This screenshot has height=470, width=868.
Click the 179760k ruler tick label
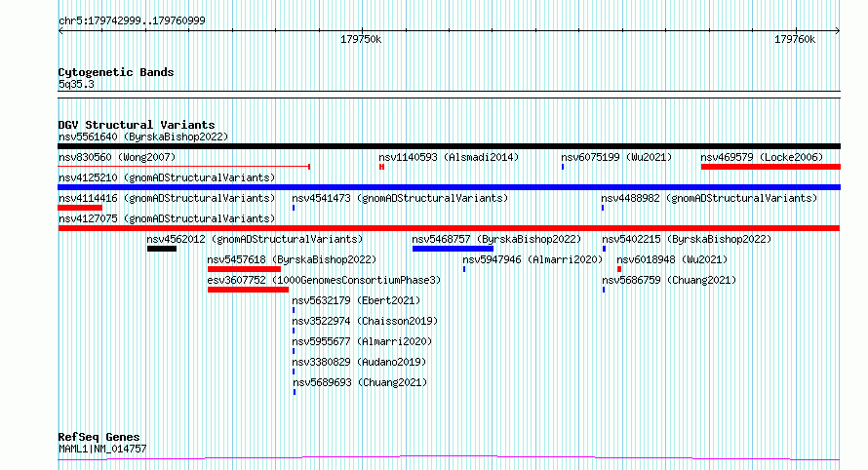pyautogui.click(x=795, y=40)
